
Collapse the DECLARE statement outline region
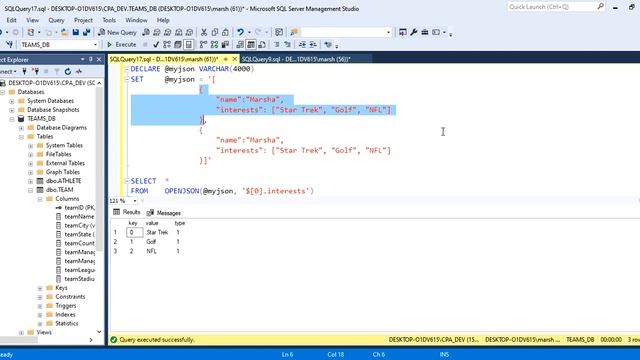tap(127, 69)
